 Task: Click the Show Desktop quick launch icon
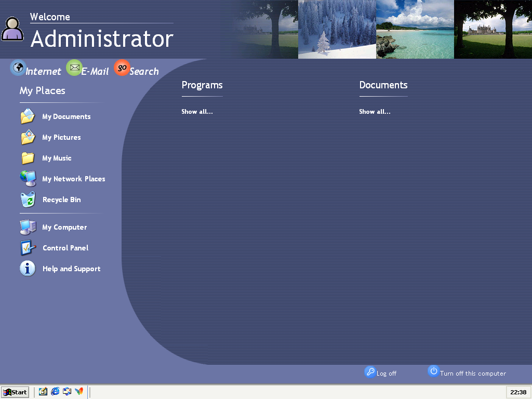point(43,392)
